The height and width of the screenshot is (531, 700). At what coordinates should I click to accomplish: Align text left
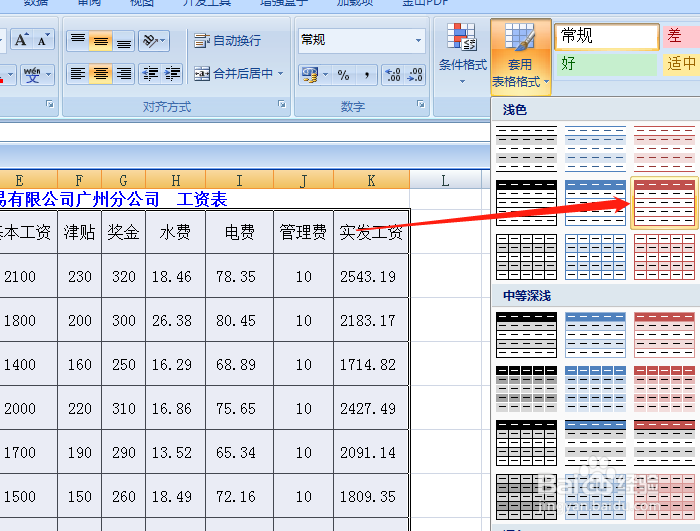(x=78, y=74)
